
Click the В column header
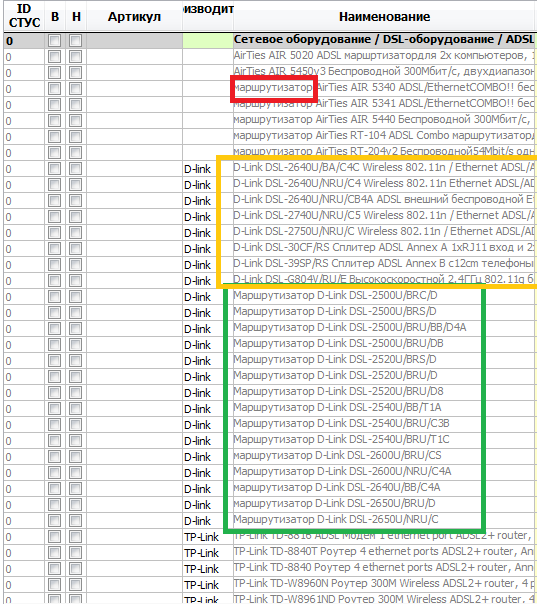[55, 17]
